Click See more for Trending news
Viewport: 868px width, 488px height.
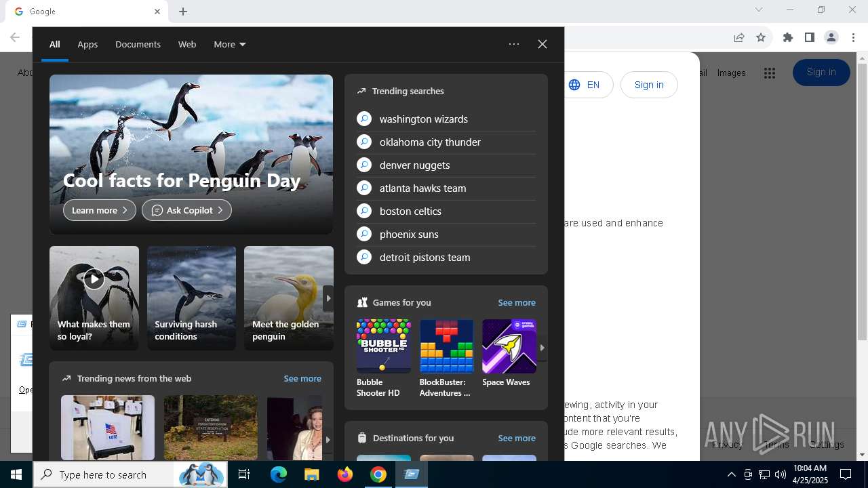[x=302, y=378]
